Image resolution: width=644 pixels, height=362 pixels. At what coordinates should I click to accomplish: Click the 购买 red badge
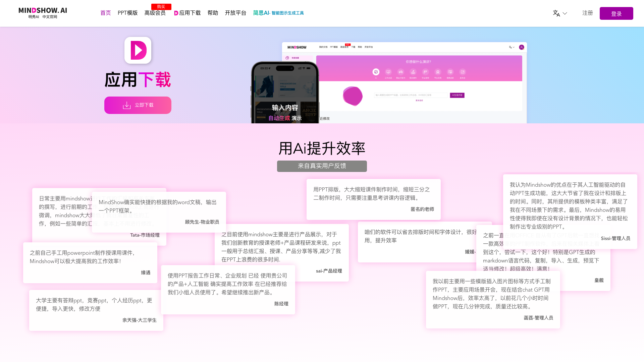click(161, 7)
